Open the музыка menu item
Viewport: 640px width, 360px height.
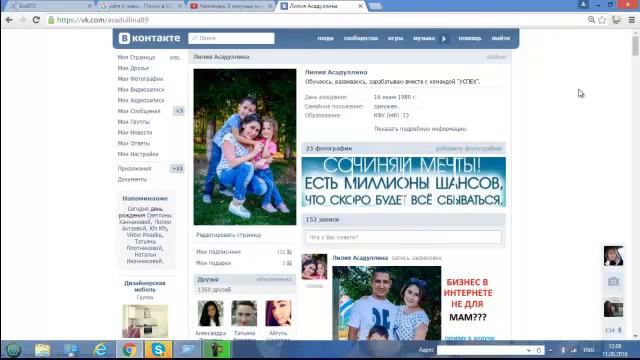[x=424, y=38]
